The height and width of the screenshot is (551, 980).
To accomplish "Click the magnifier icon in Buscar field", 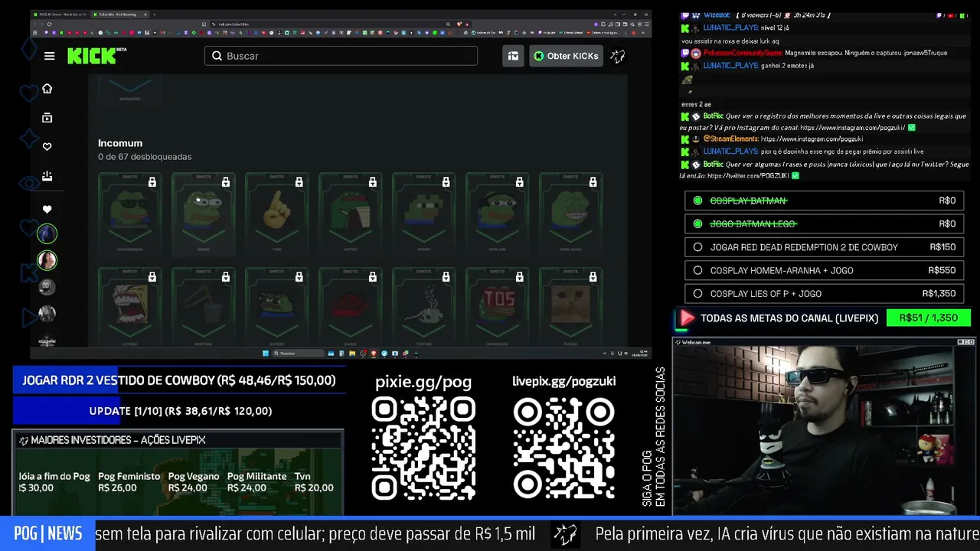I will 217,56.
